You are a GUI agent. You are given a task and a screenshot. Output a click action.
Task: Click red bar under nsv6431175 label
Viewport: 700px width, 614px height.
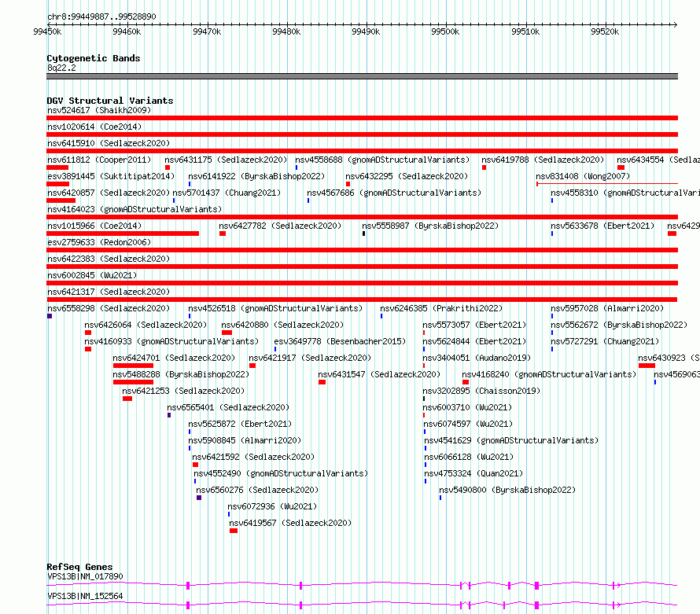coord(168,167)
